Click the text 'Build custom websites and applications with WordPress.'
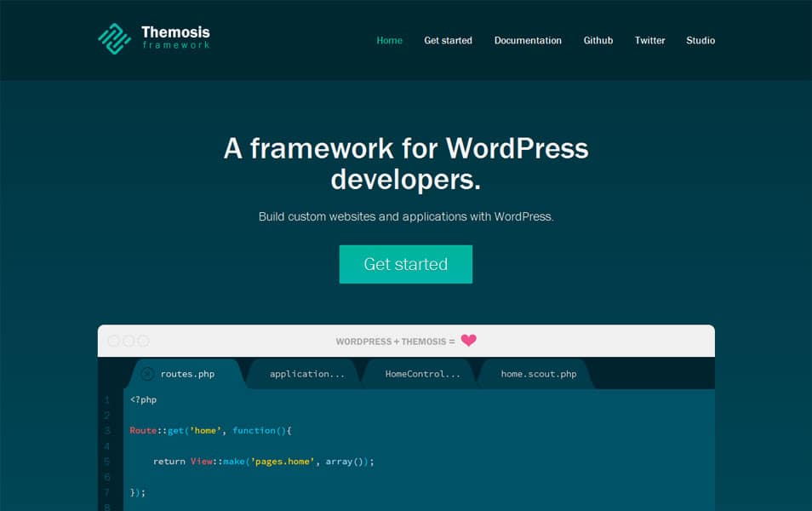812x511 pixels. tap(406, 216)
